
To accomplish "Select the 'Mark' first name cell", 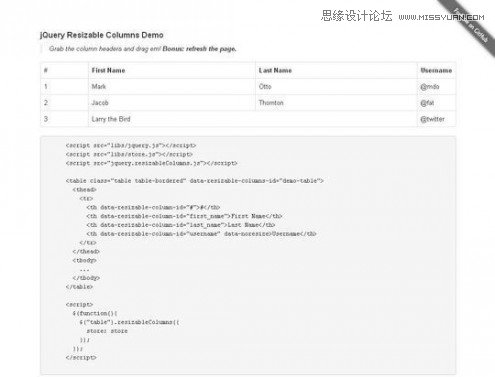I will (172, 87).
